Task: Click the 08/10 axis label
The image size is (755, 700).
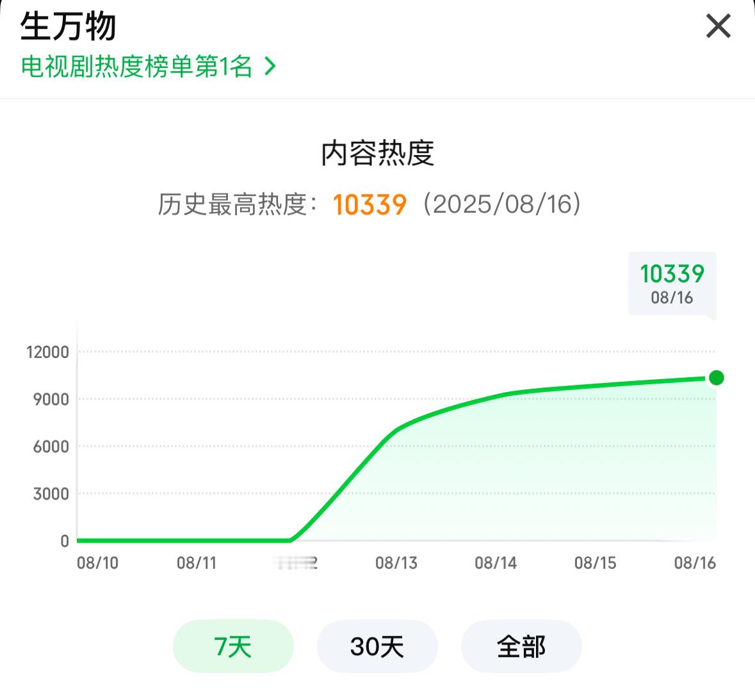Action: coord(98,563)
